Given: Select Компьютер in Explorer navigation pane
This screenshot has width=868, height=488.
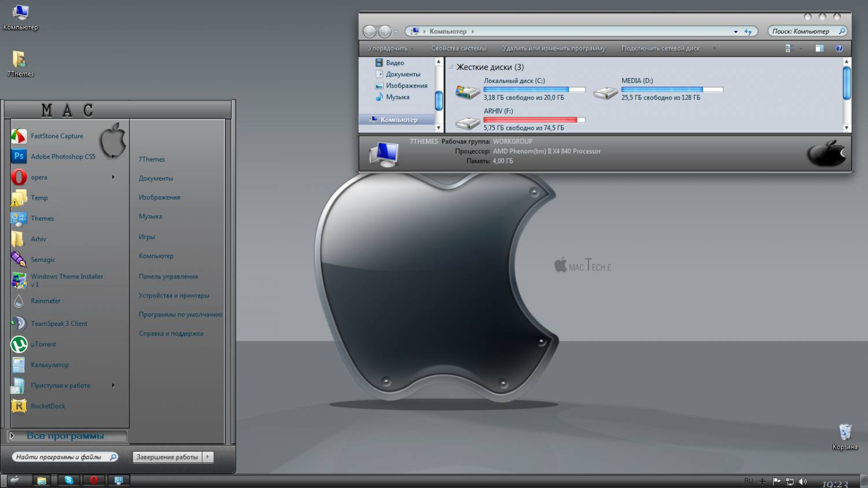Looking at the screenshot, I should [x=397, y=120].
